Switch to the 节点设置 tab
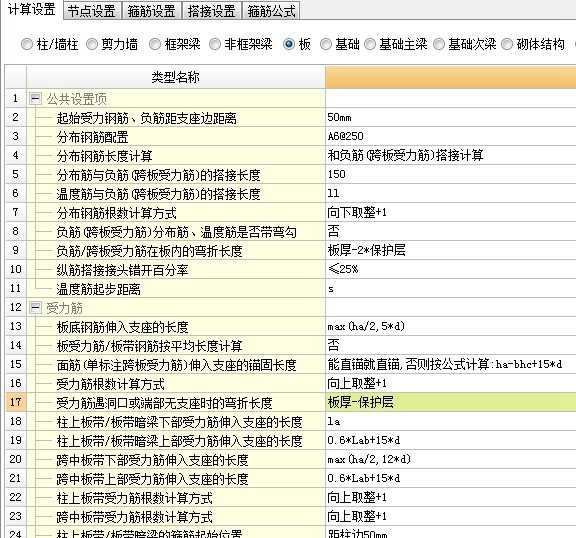 (x=92, y=11)
